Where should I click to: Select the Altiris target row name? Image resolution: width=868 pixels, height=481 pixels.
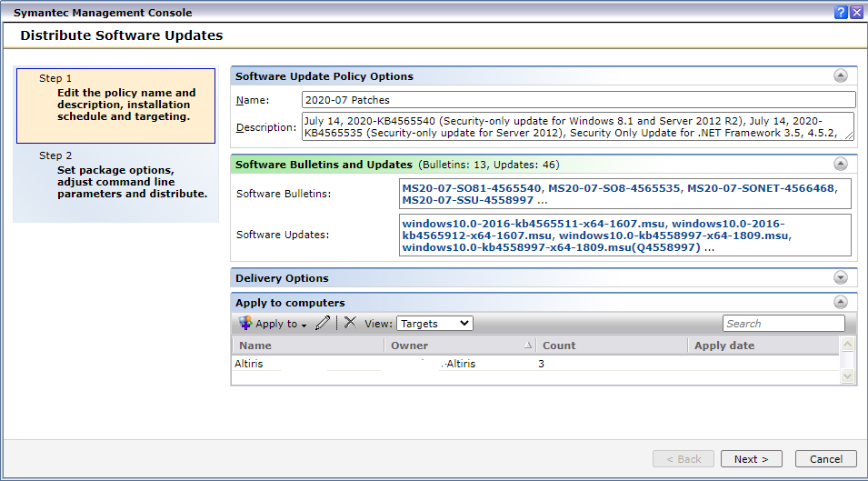click(248, 364)
